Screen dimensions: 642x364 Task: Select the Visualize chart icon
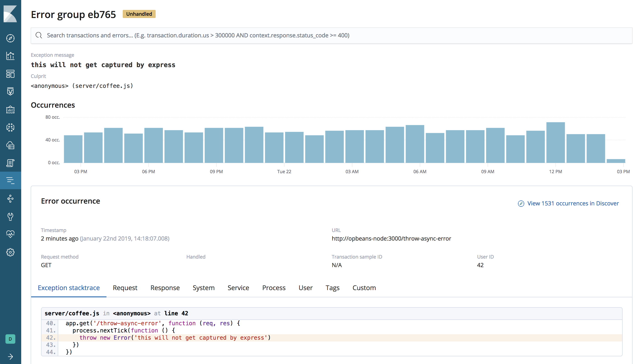[10, 56]
